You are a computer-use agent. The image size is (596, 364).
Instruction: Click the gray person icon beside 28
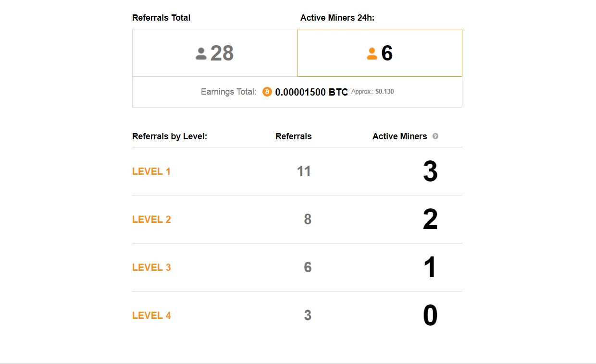201,53
